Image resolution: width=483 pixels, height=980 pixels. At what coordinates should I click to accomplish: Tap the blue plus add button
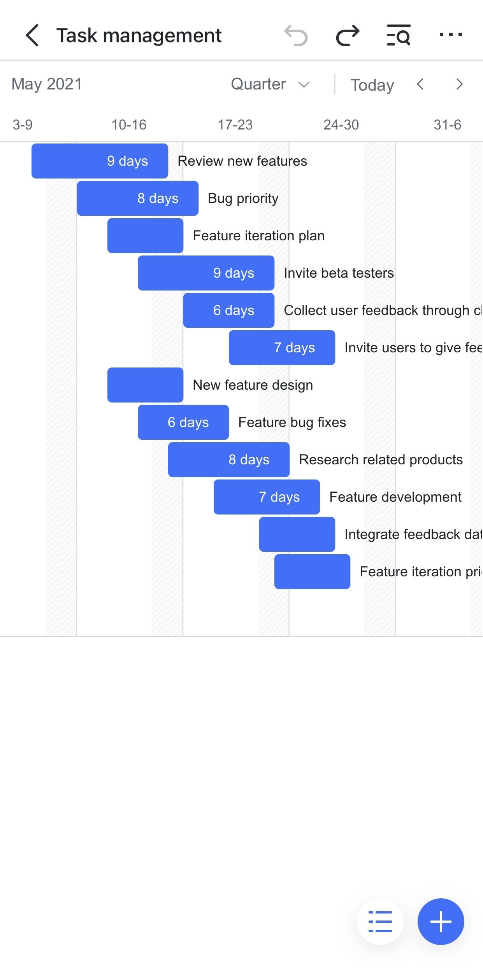click(x=441, y=921)
